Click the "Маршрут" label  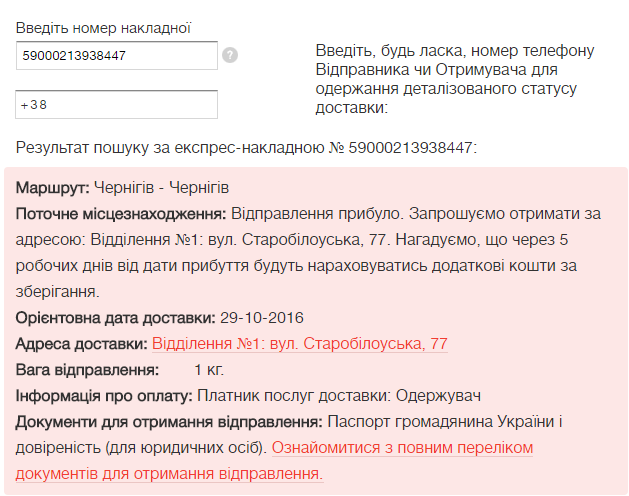coord(53,188)
